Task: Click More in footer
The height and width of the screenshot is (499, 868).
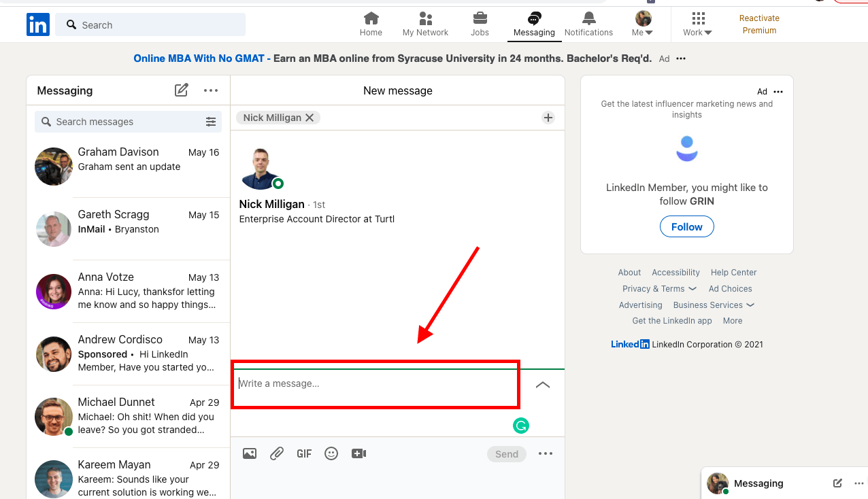Action: point(733,321)
